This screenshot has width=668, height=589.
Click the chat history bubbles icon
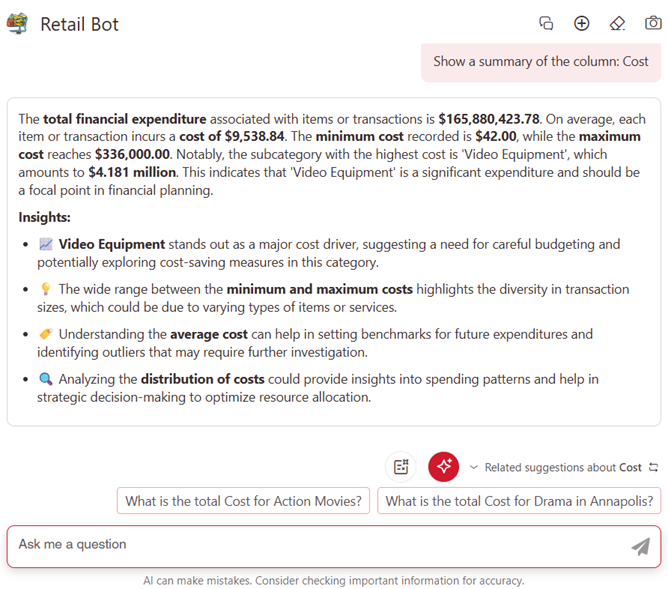click(546, 23)
